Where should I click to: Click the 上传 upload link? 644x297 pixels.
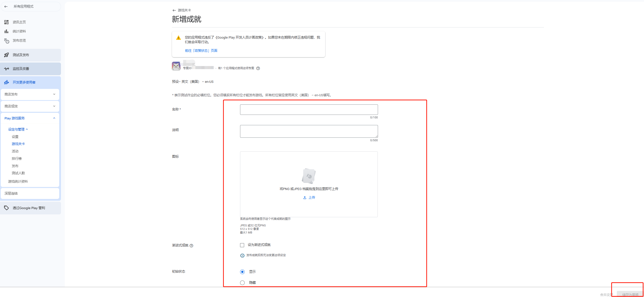point(312,197)
